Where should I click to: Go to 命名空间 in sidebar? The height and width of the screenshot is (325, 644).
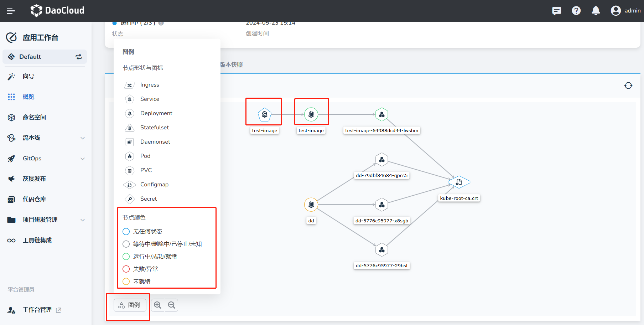34,117
